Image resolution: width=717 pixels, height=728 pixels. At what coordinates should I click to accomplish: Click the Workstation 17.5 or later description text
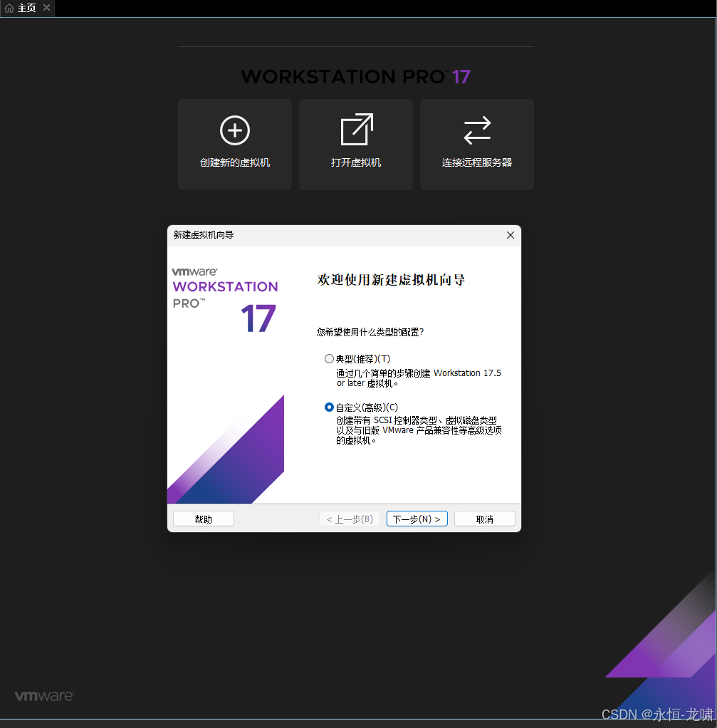[419, 378]
